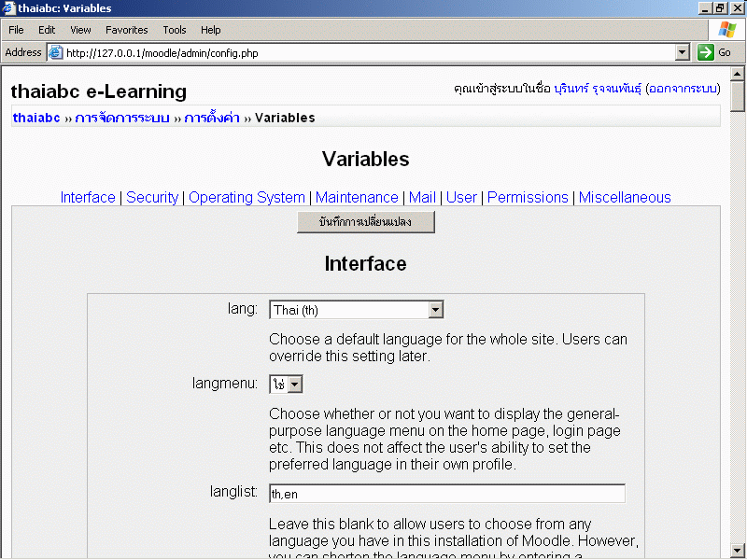Click inside the langlist text field
The image size is (747, 560).
pos(446,493)
